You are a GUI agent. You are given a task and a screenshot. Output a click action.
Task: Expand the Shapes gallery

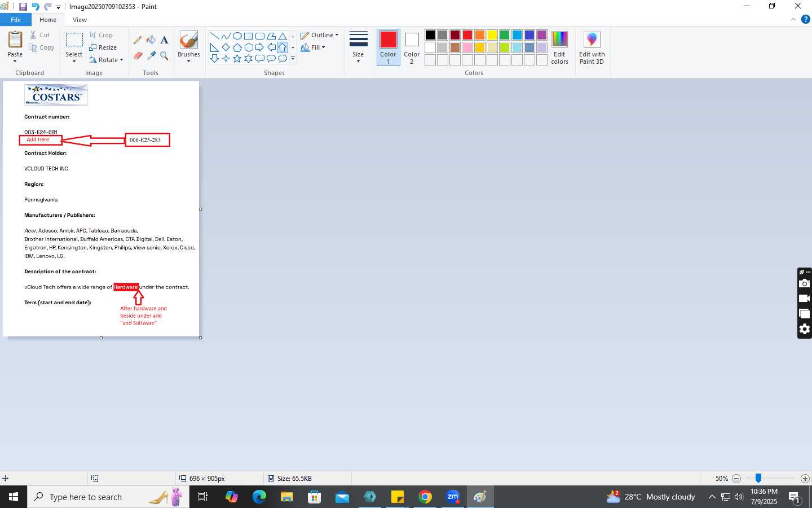(x=293, y=59)
